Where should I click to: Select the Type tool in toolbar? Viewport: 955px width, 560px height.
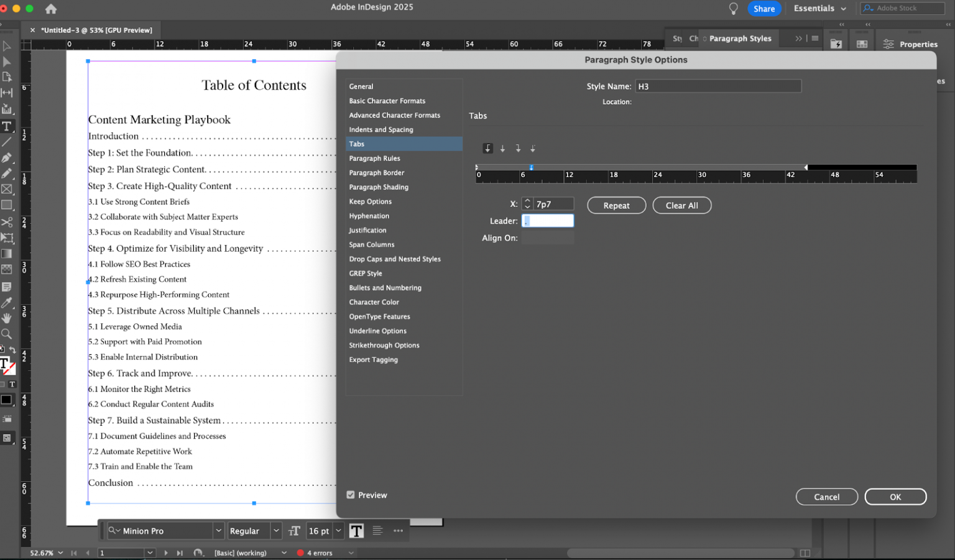pos(7,126)
